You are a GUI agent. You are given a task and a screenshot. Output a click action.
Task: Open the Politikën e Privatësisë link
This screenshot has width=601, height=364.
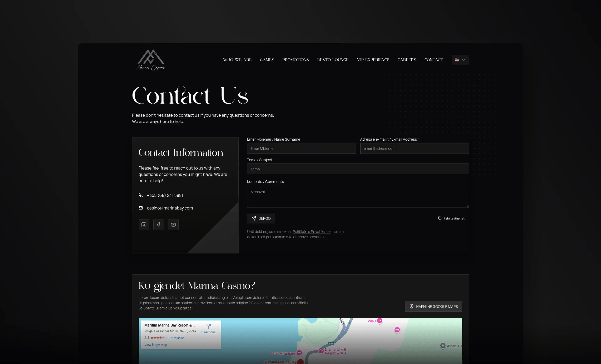pos(311,232)
